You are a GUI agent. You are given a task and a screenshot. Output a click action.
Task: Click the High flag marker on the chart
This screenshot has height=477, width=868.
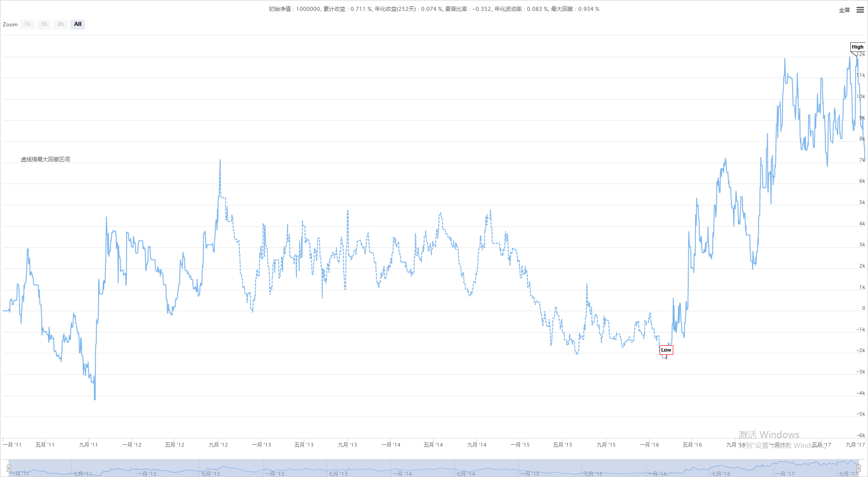(858, 47)
